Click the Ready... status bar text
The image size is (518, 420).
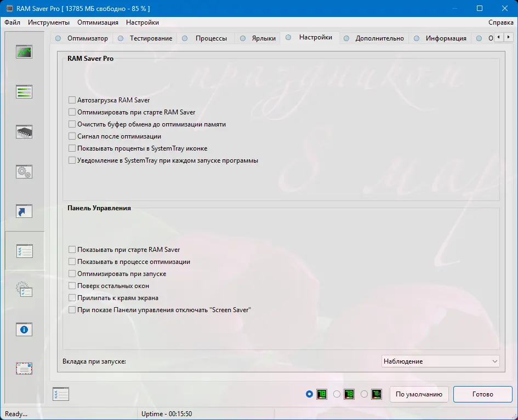click(16, 414)
